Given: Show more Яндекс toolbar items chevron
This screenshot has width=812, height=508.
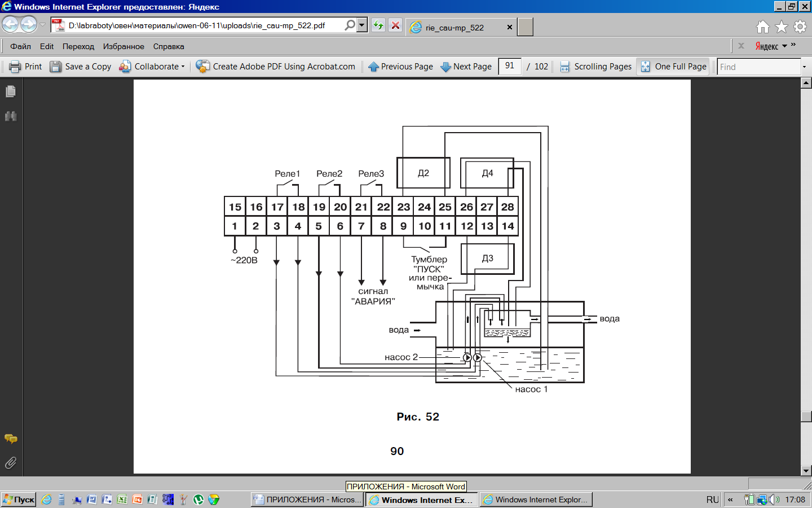Looking at the screenshot, I should tap(793, 45).
